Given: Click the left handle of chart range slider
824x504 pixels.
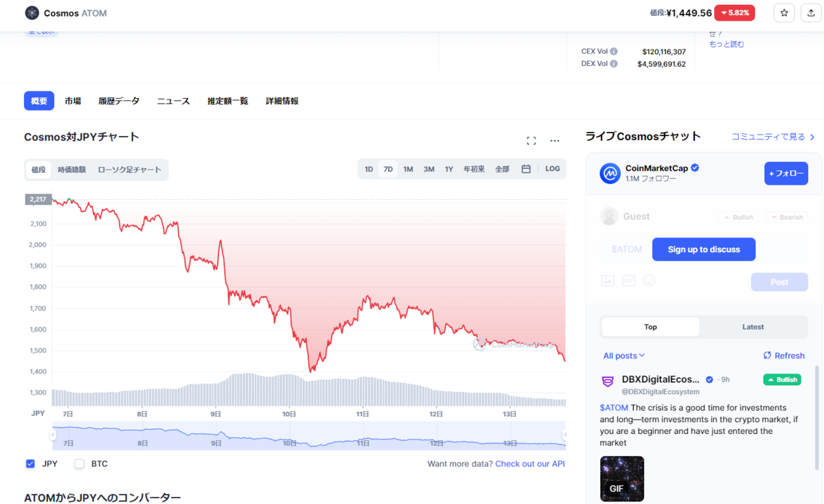Looking at the screenshot, I should [x=52, y=435].
